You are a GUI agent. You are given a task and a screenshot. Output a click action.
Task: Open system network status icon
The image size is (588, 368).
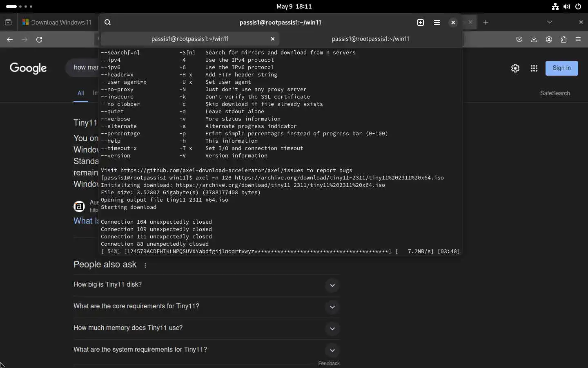555,7
